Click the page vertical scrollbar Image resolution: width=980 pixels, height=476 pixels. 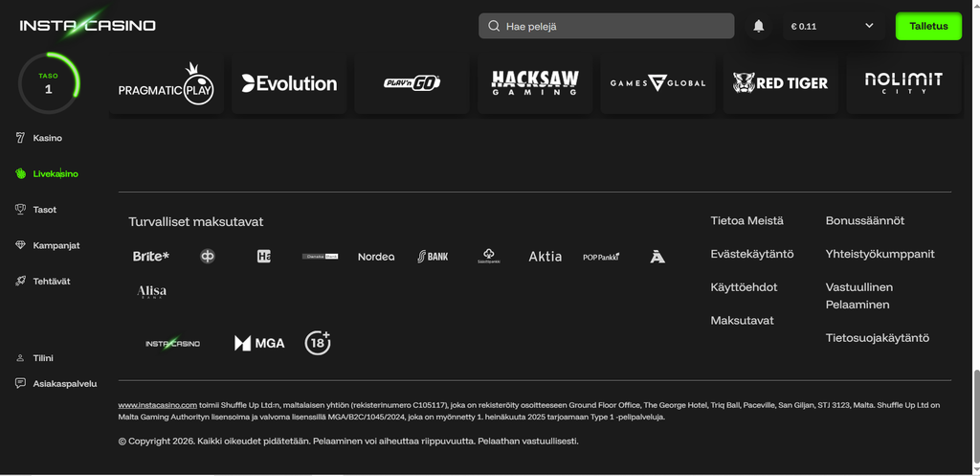tap(975, 416)
